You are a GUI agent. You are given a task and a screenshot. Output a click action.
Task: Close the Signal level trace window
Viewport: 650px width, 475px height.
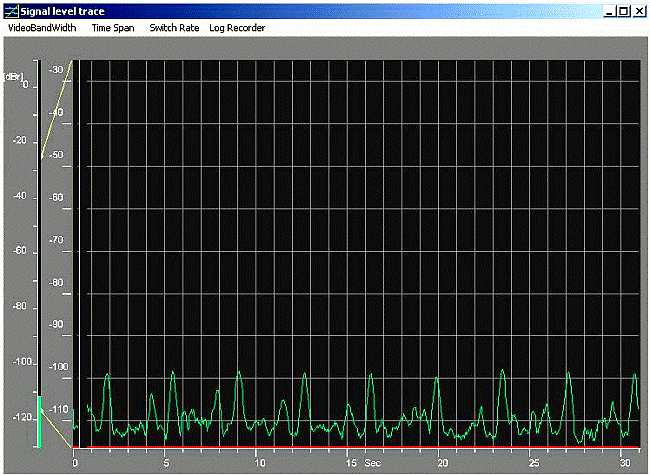click(639, 10)
